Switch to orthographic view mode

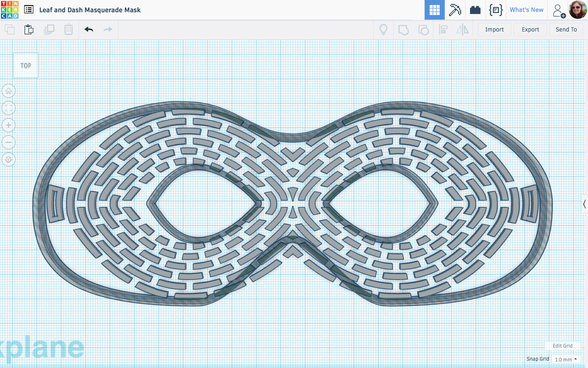tap(9, 159)
